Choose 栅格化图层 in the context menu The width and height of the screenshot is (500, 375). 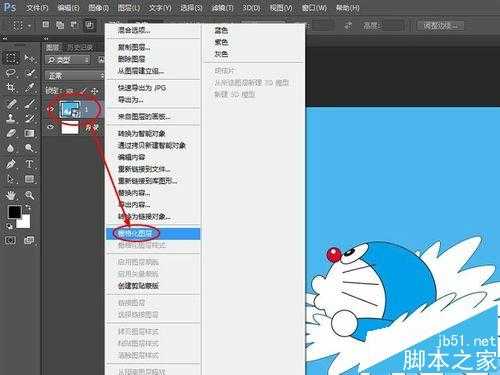click(153, 234)
